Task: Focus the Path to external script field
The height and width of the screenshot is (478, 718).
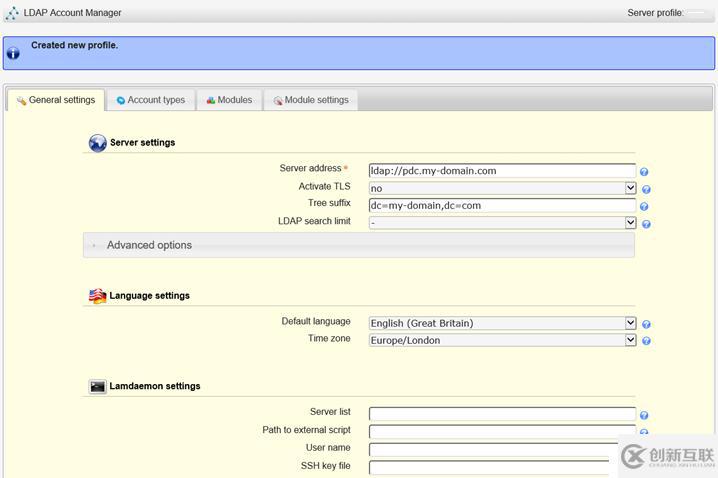Action: tap(502, 432)
